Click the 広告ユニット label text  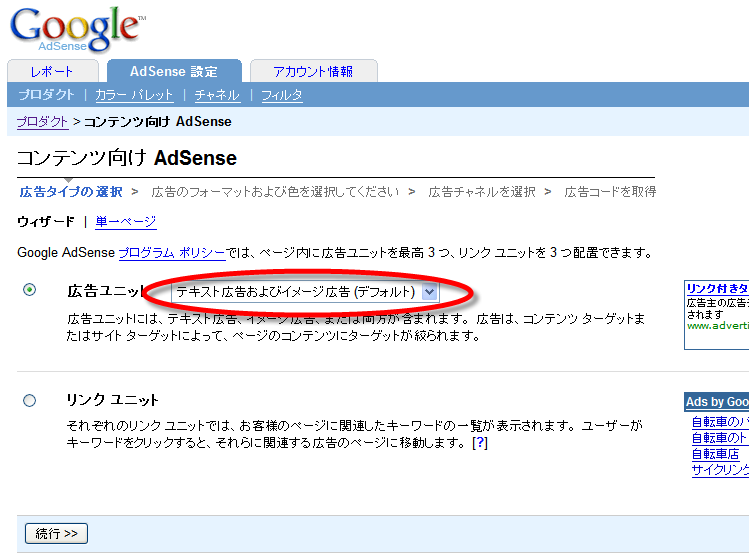(106, 291)
